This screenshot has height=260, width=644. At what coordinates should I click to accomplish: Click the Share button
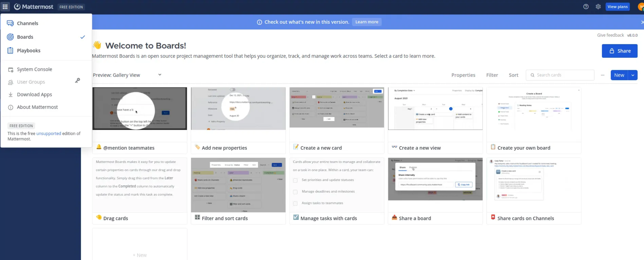point(619,51)
